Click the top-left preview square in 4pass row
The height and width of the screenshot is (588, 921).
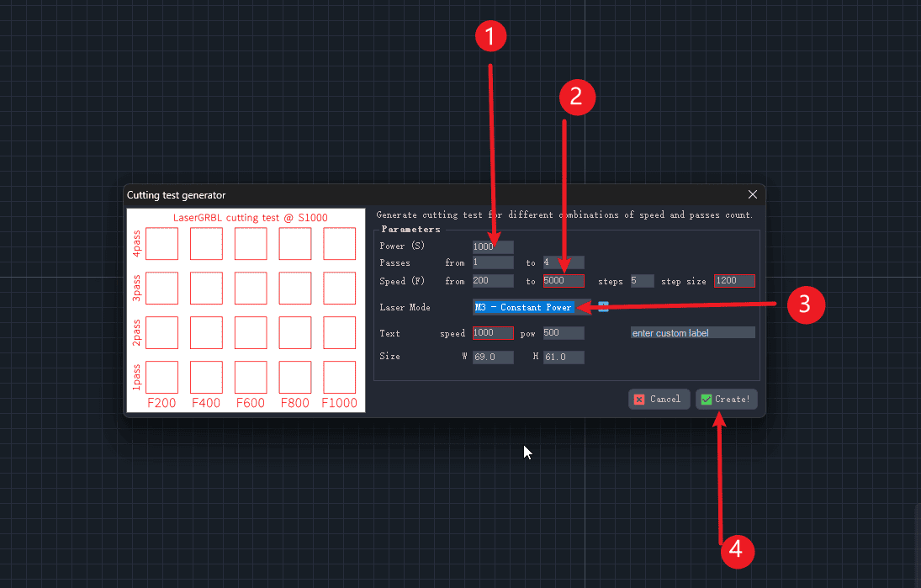161,244
